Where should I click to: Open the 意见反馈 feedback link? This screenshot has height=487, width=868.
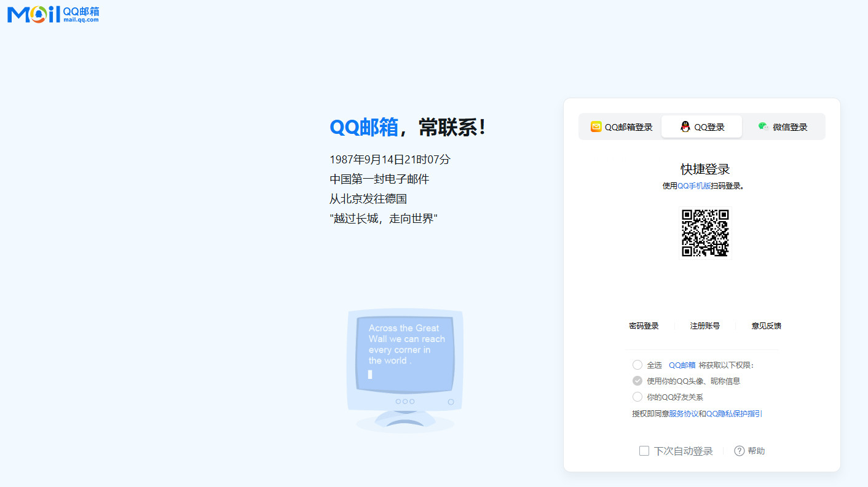click(x=767, y=326)
